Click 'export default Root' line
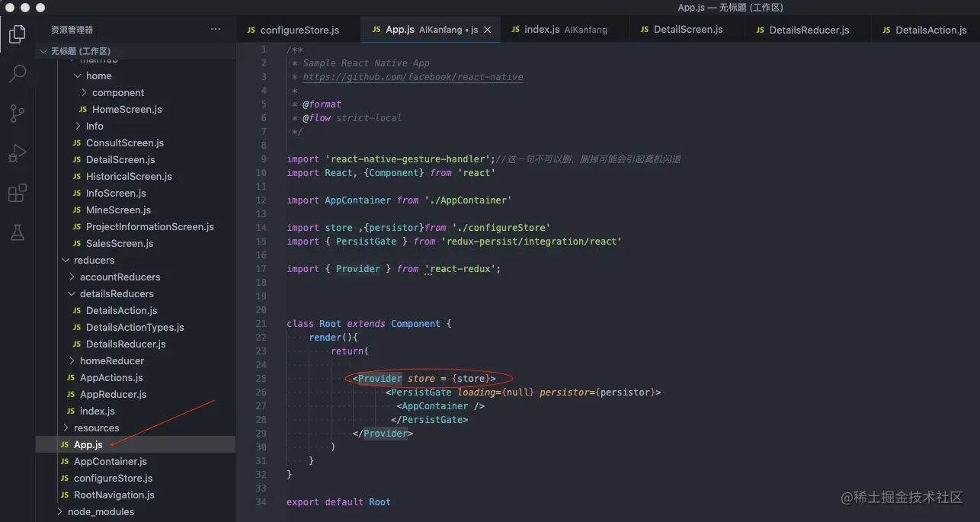 point(338,502)
